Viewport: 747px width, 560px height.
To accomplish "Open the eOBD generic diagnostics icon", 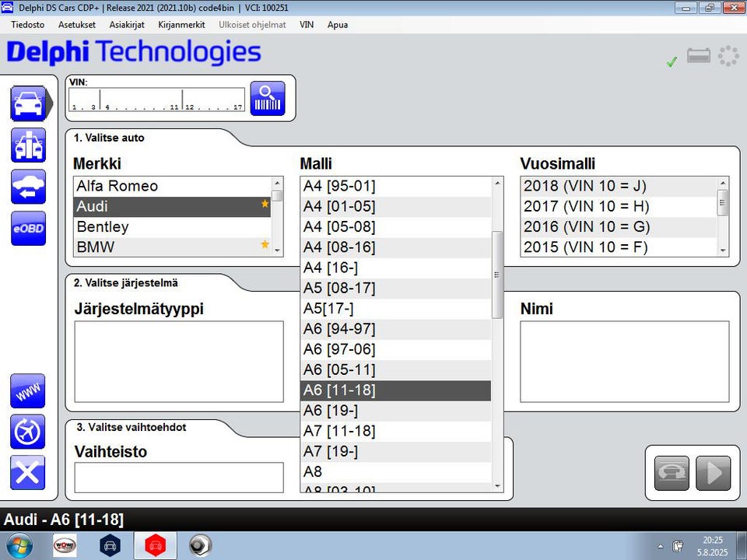I will [x=29, y=229].
